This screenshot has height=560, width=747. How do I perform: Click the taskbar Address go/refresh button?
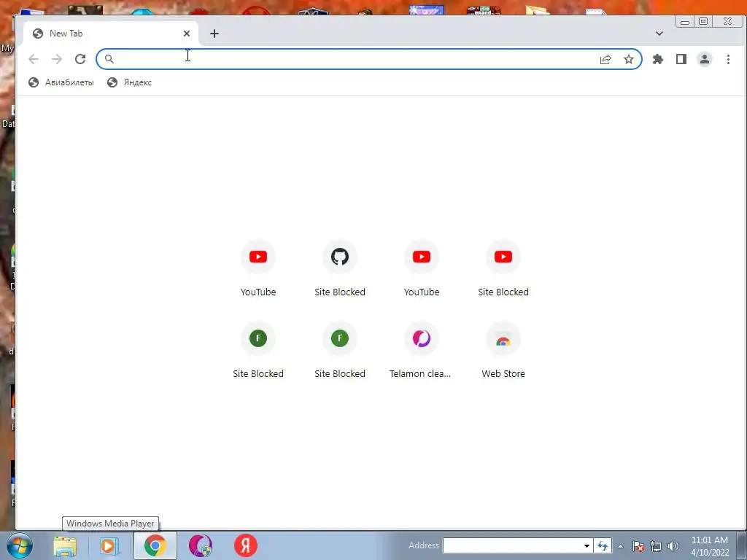coord(603,545)
